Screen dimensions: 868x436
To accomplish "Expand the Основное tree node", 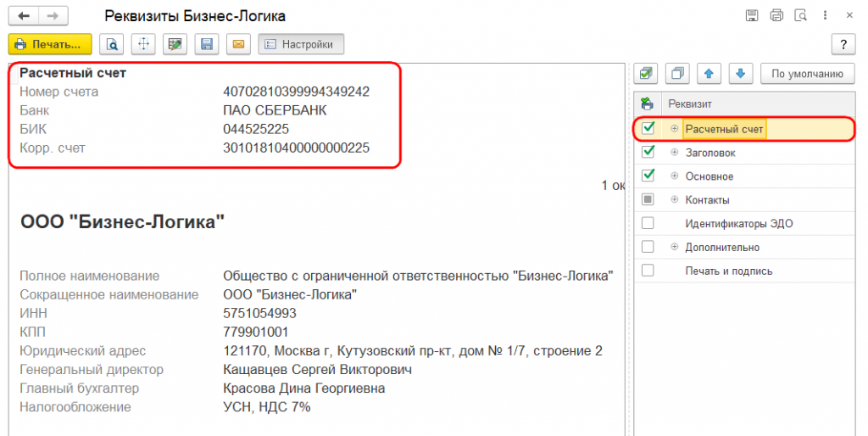I will pyautogui.click(x=674, y=176).
